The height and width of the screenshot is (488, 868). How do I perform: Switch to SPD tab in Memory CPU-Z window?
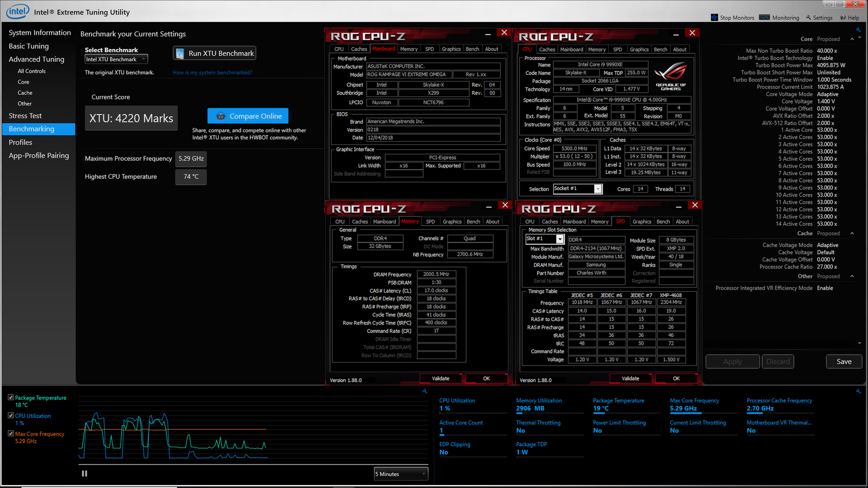pyautogui.click(x=430, y=221)
